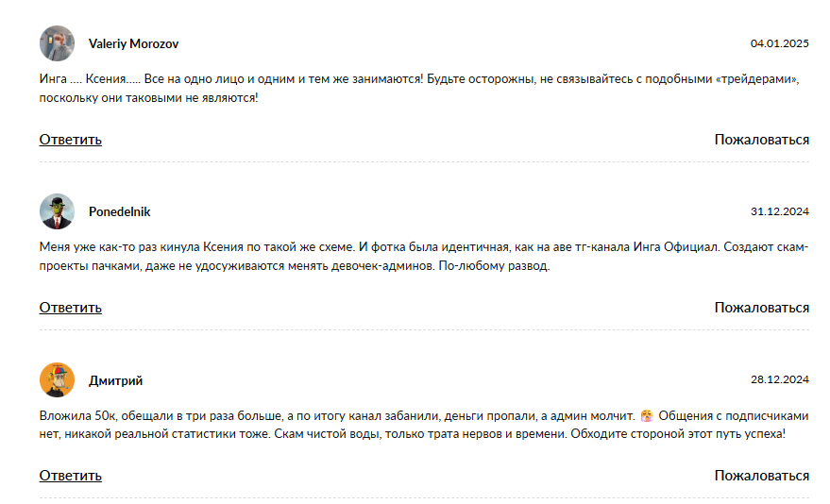Report Дмитрий's comment via Пожаловаться

click(x=761, y=476)
